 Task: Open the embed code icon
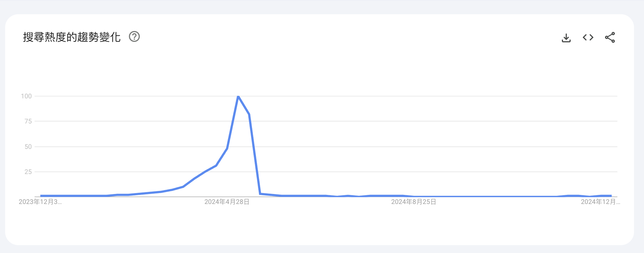click(588, 38)
